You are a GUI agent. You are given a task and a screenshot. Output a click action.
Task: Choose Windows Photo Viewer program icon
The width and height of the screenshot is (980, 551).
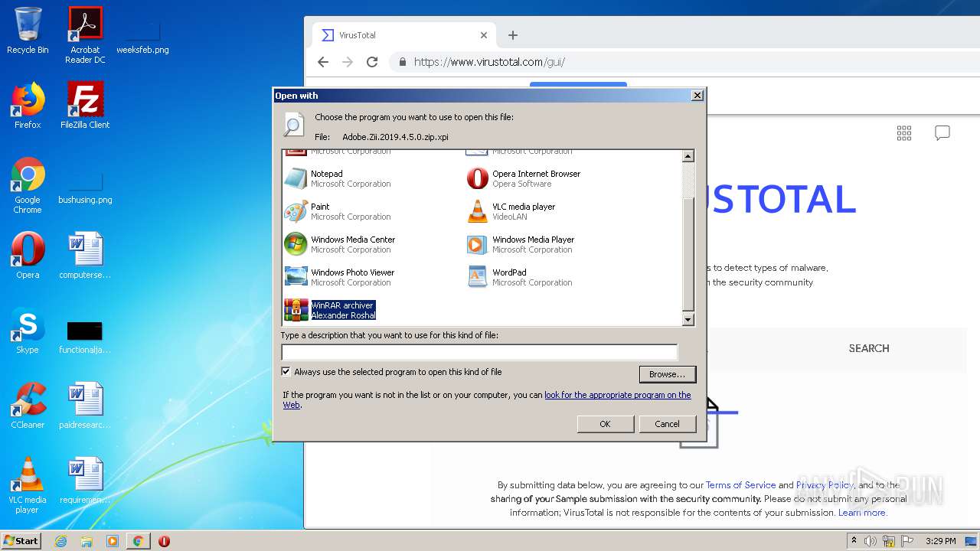pos(296,277)
